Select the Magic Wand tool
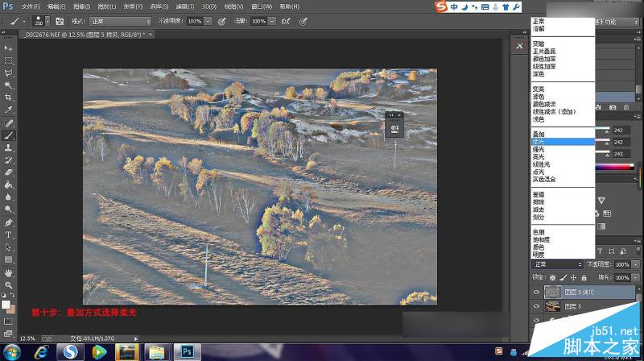This screenshot has height=361, width=644. (x=8, y=85)
